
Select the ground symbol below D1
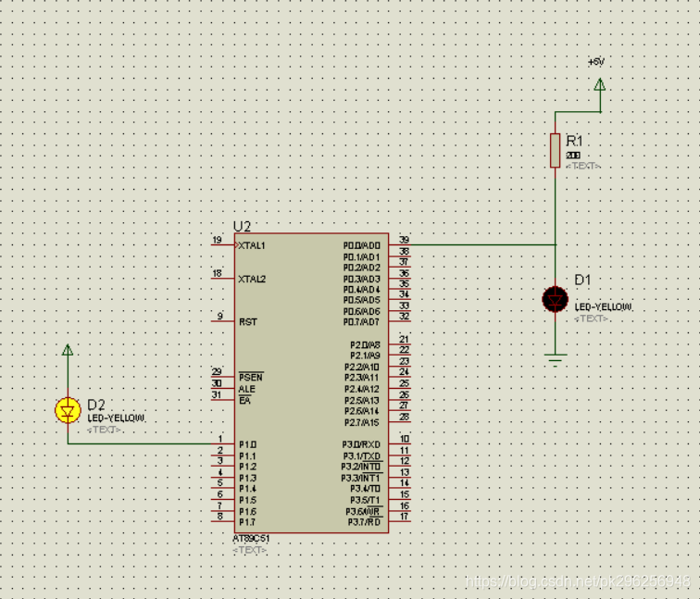click(x=555, y=360)
